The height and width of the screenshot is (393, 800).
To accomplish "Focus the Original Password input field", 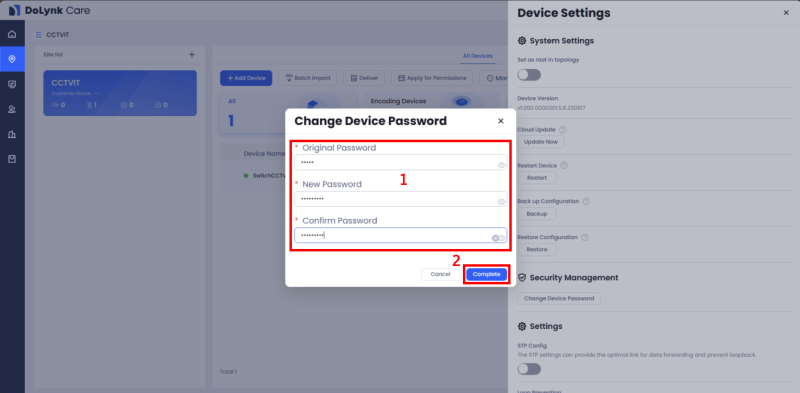I will (401, 162).
